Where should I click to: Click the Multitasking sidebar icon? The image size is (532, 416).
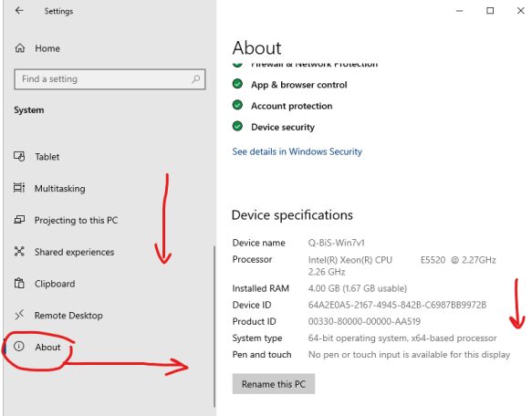pyautogui.click(x=19, y=188)
